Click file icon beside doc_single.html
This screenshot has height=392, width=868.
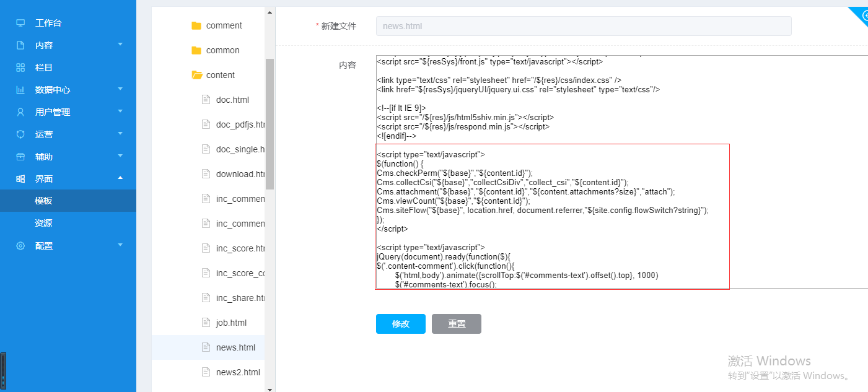[x=206, y=149]
